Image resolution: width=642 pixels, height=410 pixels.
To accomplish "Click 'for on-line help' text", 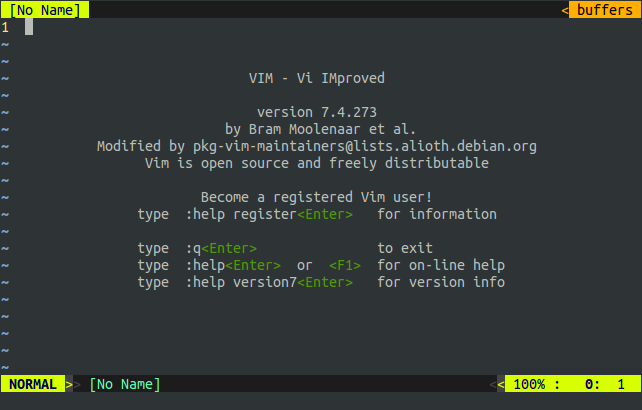I will 441,265.
